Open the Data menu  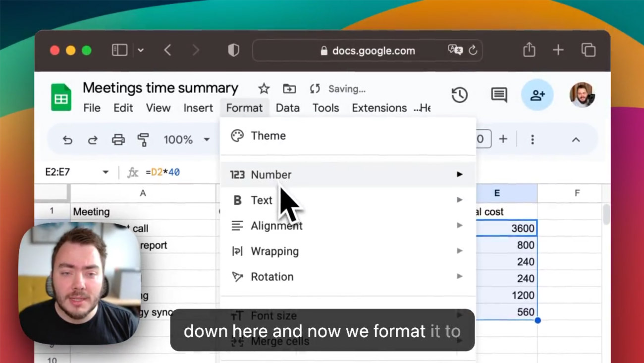point(287,108)
